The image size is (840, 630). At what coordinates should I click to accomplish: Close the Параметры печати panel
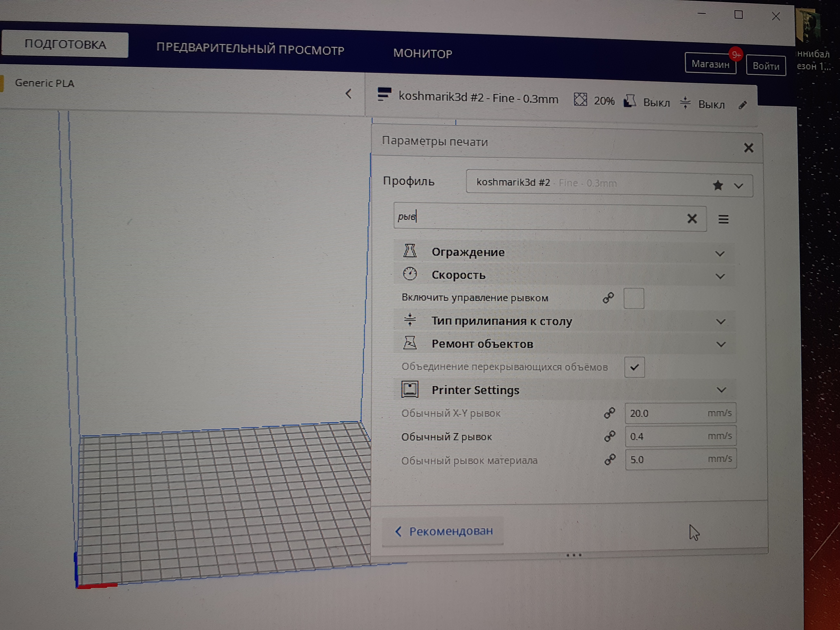[748, 148]
